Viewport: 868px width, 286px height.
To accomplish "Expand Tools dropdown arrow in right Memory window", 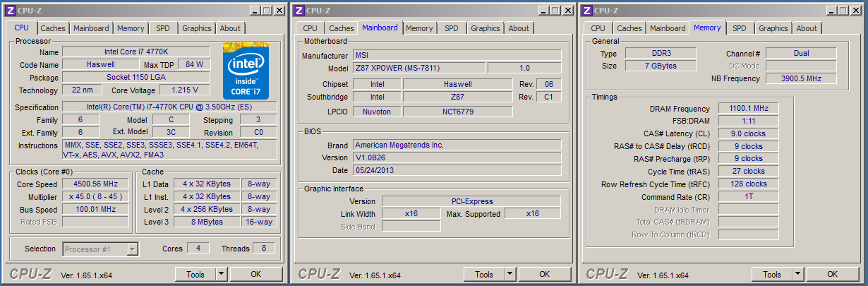I will click(x=797, y=274).
